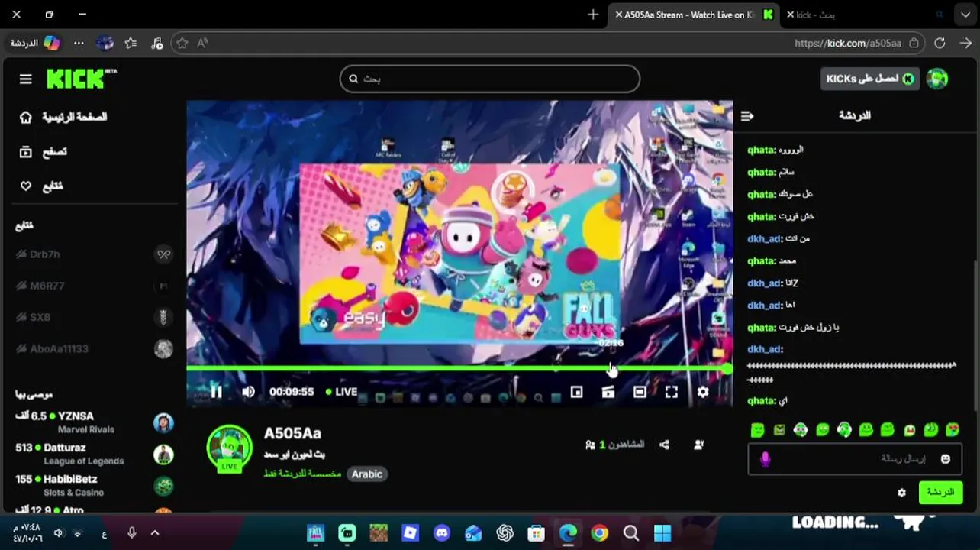The height and width of the screenshot is (550, 980).
Task: Open followed channel Drb7h
Action: pyautogui.click(x=94, y=254)
